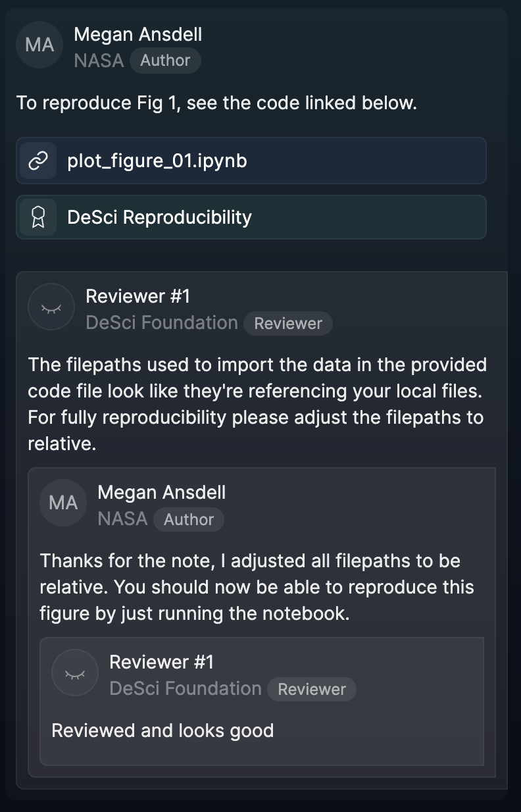This screenshot has height=812, width=521.
Task: Click the award ribbon icon beside DeSci Reproducibility
Action: (38, 217)
